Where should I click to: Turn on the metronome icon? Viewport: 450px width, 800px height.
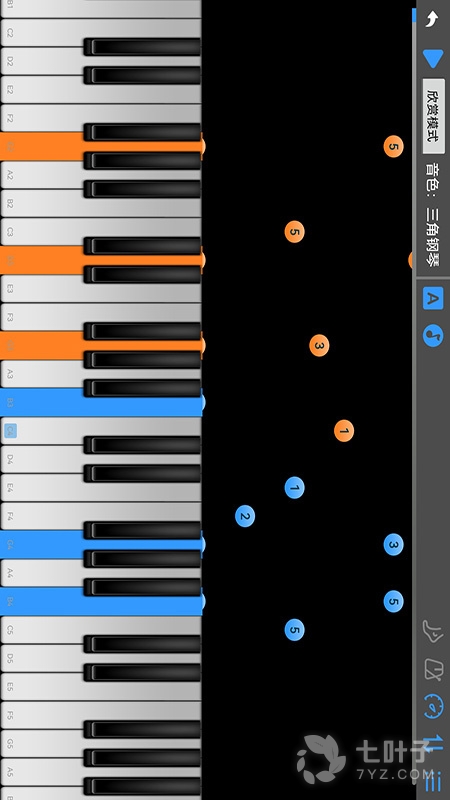pos(433,669)
